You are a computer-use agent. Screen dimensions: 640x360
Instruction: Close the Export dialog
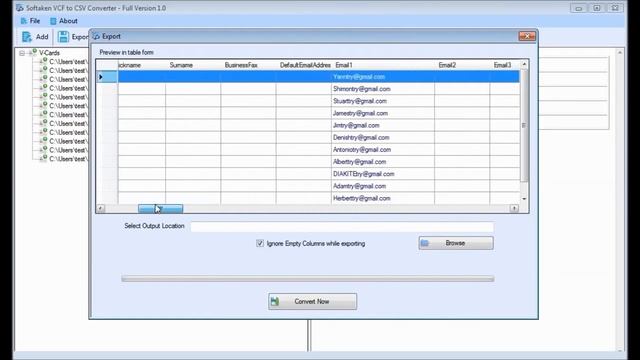527,36
